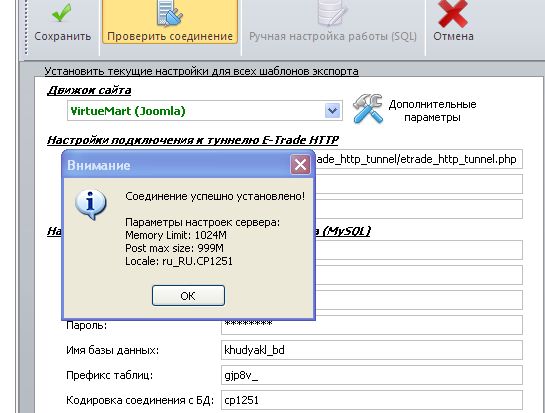This screenshot has width=545, height=413.
Task: Click the red X Отмена icon
Action: [x=453, y=13]
